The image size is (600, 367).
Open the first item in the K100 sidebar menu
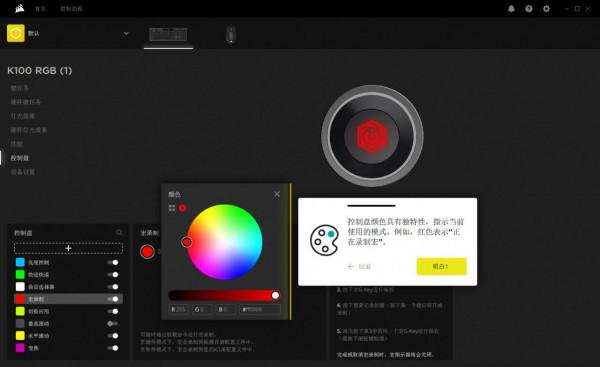[x=20, y=88]
